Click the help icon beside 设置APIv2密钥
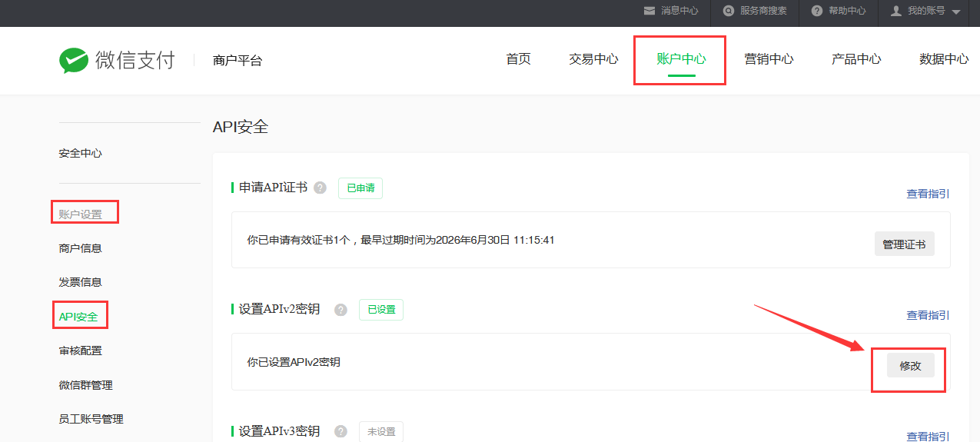The width and height of the screenshot is (980, 442). tap(341, 310)
